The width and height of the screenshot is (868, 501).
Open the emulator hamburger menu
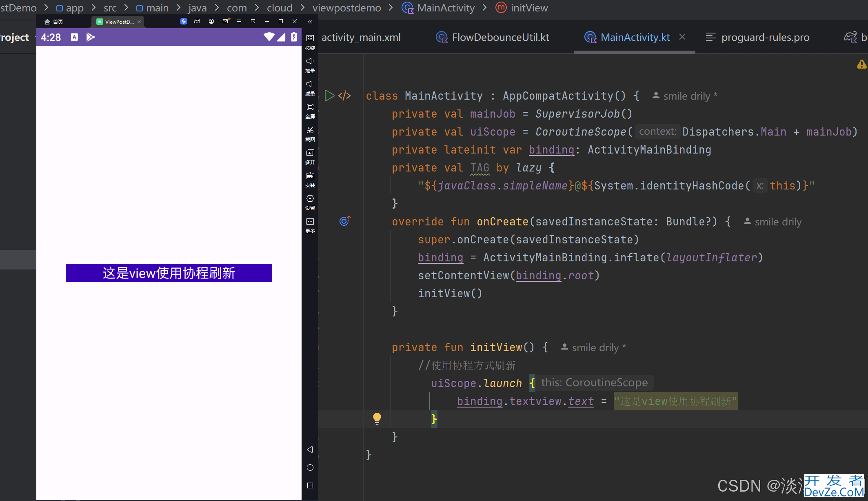(x=239, y=21)
